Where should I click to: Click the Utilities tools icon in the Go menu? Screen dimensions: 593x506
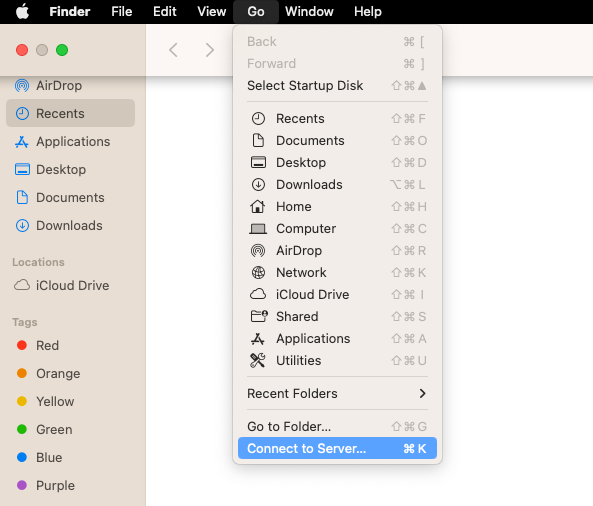pyautogui.click(x=258, y=360)
